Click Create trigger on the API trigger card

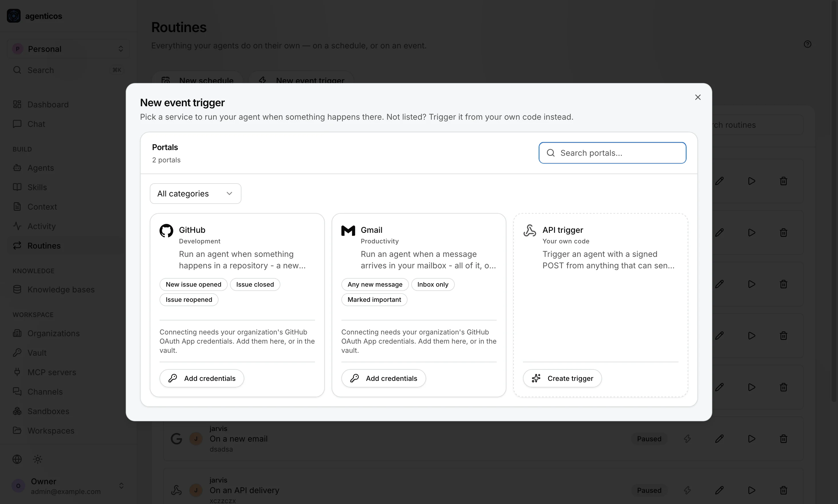coord(562,378)
